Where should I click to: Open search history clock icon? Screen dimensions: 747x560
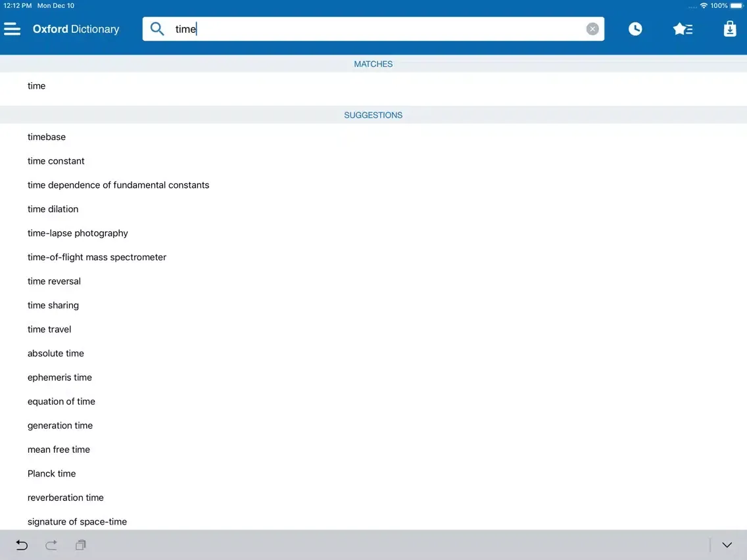pos(635,29)
